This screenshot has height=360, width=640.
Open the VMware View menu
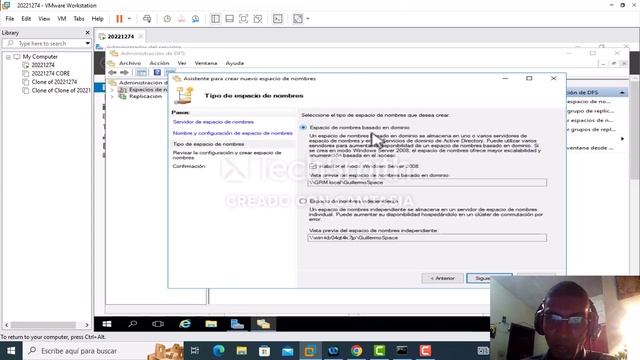click(44, 19)
